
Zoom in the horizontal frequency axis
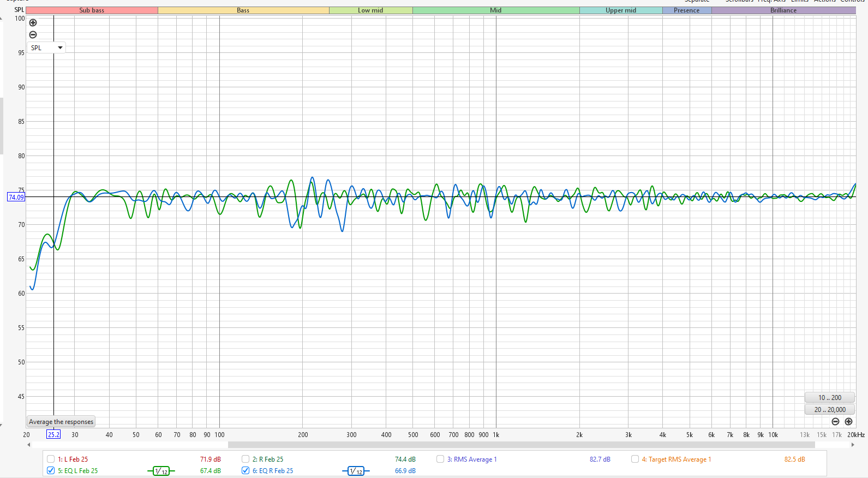tap(848, 422)
